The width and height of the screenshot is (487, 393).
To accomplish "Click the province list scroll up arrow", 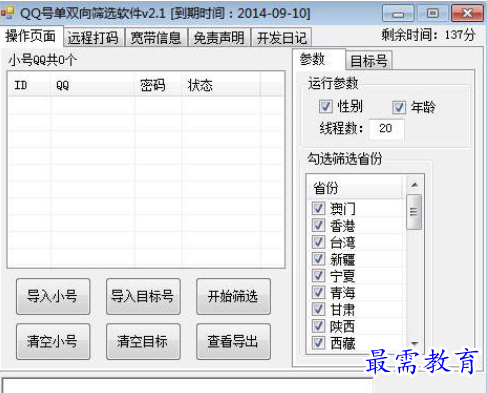I will [x=414, y=184].
